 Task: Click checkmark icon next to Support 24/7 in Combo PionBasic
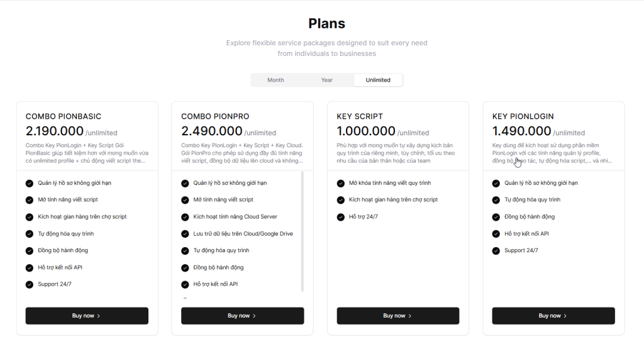[30, 284]
